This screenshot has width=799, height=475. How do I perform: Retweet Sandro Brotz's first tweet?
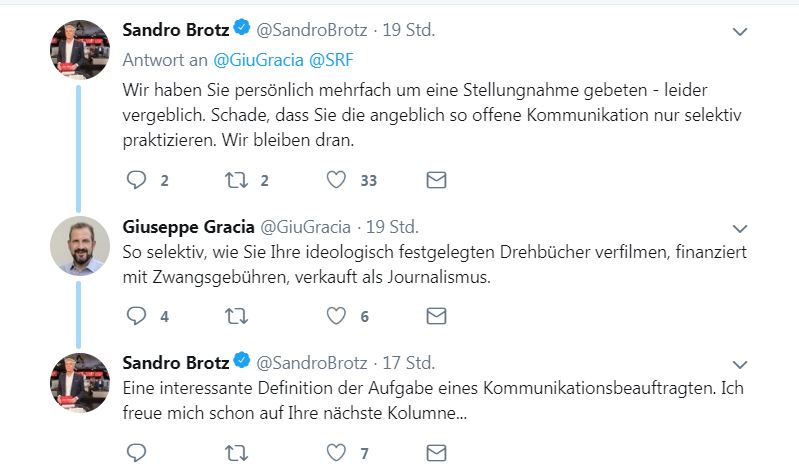pos(236,180)
